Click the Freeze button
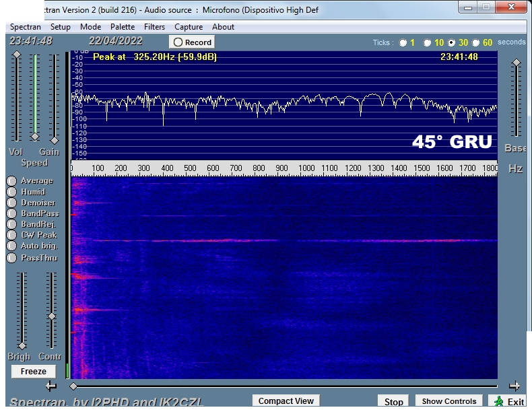Viewport: 532px width, 412px height. point(34,372)
